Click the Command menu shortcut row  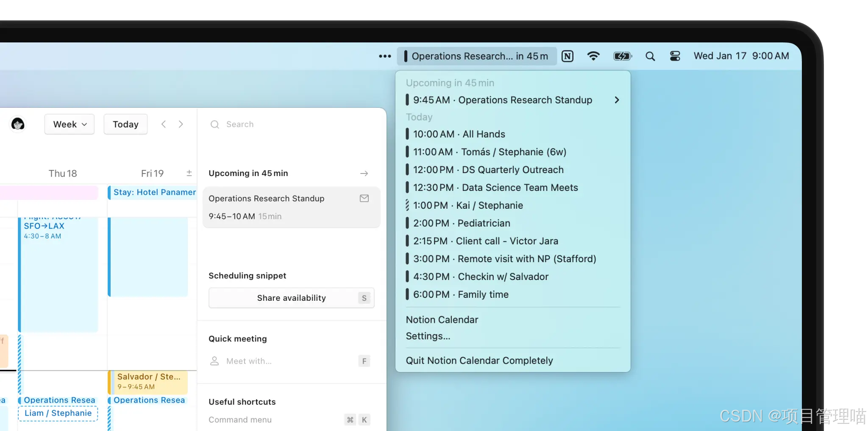click(x=290, y=420)
